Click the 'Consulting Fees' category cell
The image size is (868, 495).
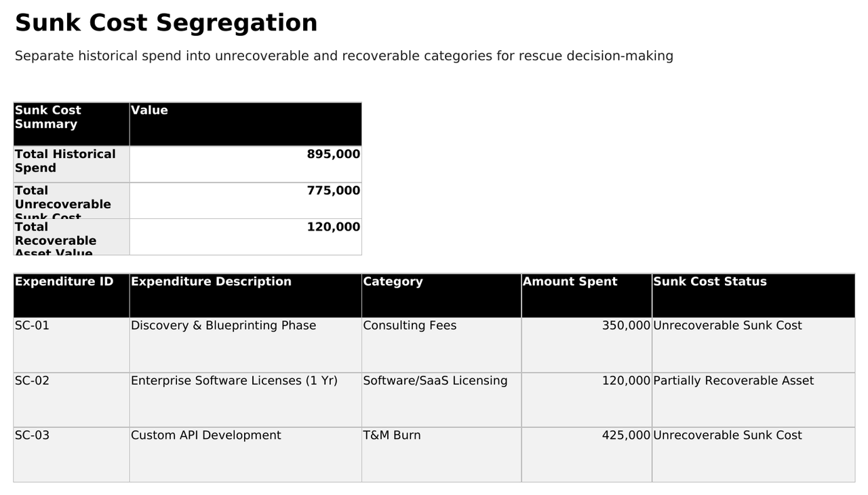pyautogui.click(x=441, y=345)
